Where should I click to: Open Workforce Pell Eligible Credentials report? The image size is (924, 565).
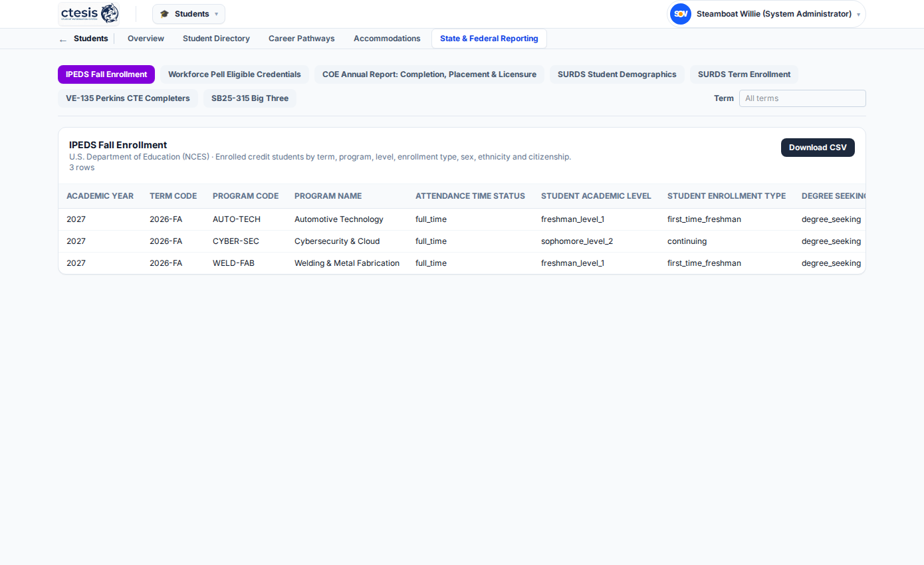[x=235, y=74]
